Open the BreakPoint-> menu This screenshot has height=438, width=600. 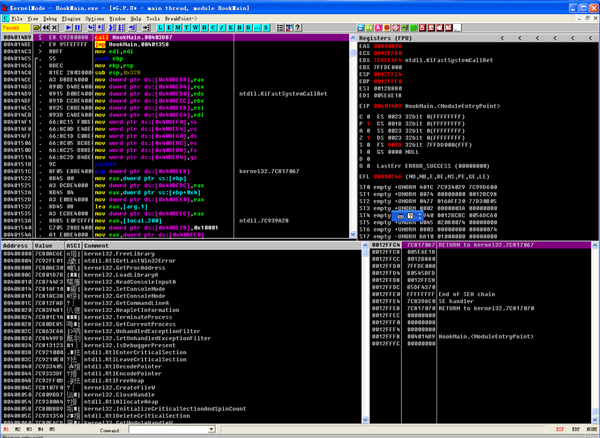click(x=181, y=18)
